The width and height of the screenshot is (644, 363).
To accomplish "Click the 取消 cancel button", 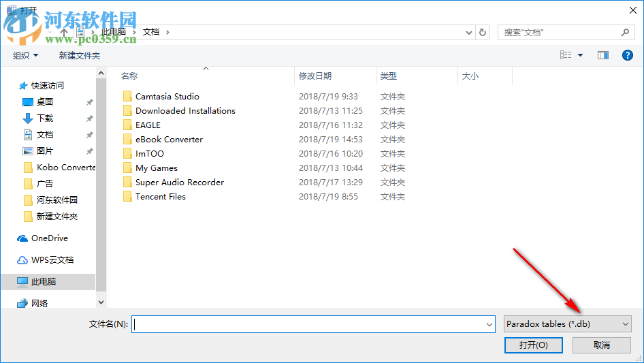I will (x=602, y=345).
